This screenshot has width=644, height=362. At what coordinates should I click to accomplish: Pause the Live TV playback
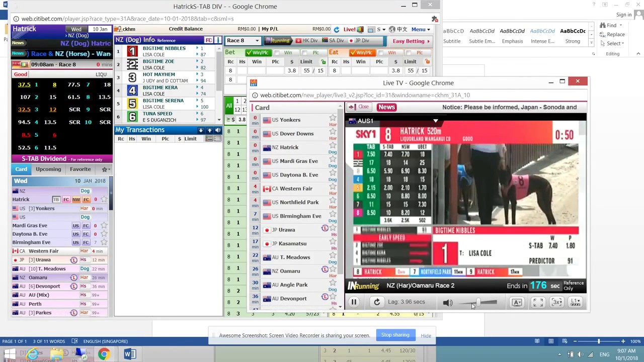(354, 302)
